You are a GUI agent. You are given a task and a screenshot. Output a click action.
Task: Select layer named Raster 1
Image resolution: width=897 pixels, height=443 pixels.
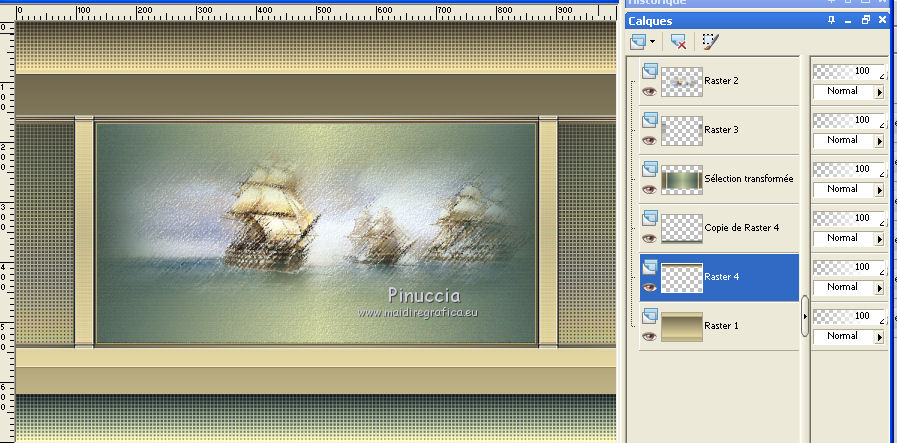tap(721, 326)
